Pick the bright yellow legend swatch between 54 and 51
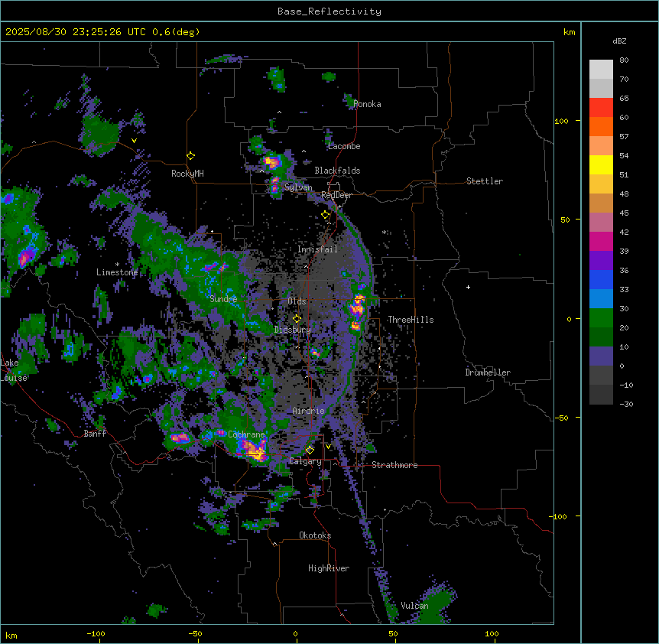This screenshot has width=659, height=644. tap(601, 164)
